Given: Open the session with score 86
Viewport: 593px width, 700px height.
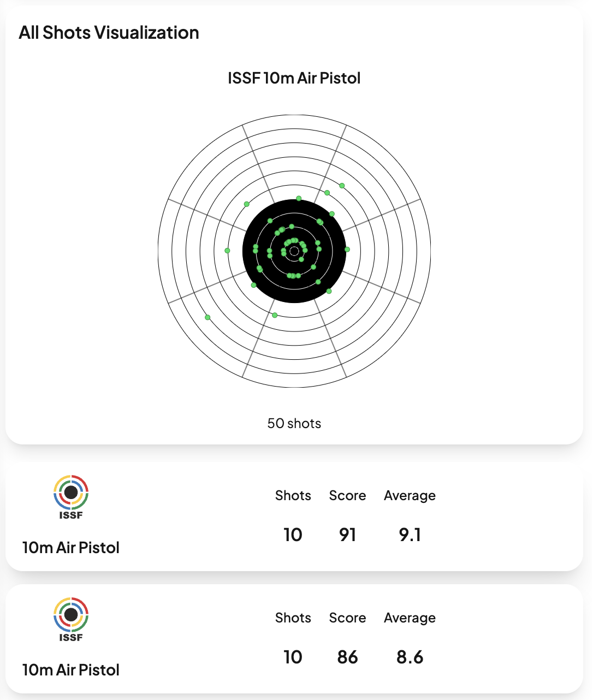Looking at the screenshot, I should click(x=348, y=657).
